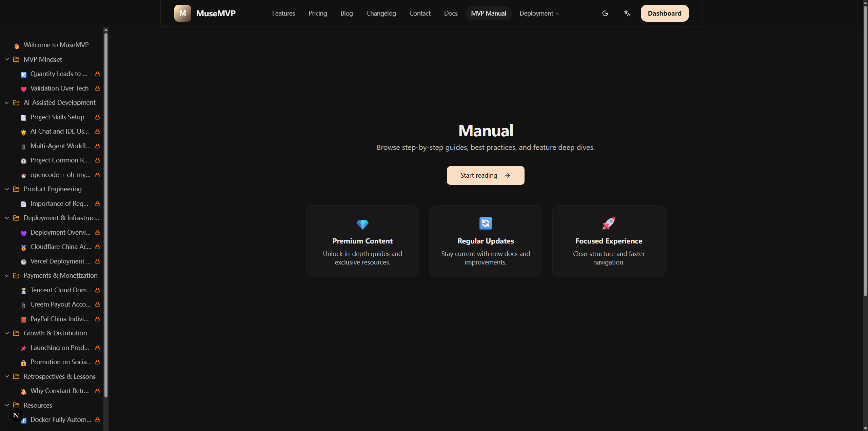Viewport: 868px width, 431px height.
Task: Click the Premium Content diamond icon
Action: coord(362,224)
